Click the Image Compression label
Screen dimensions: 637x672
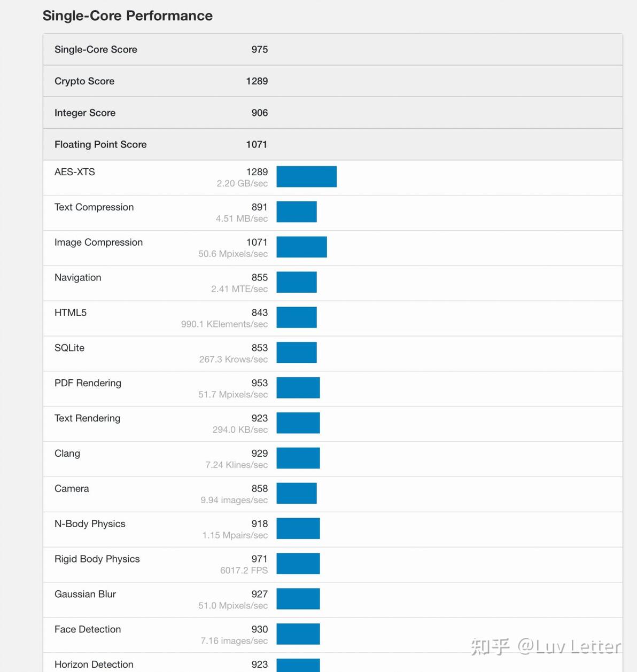98,243
